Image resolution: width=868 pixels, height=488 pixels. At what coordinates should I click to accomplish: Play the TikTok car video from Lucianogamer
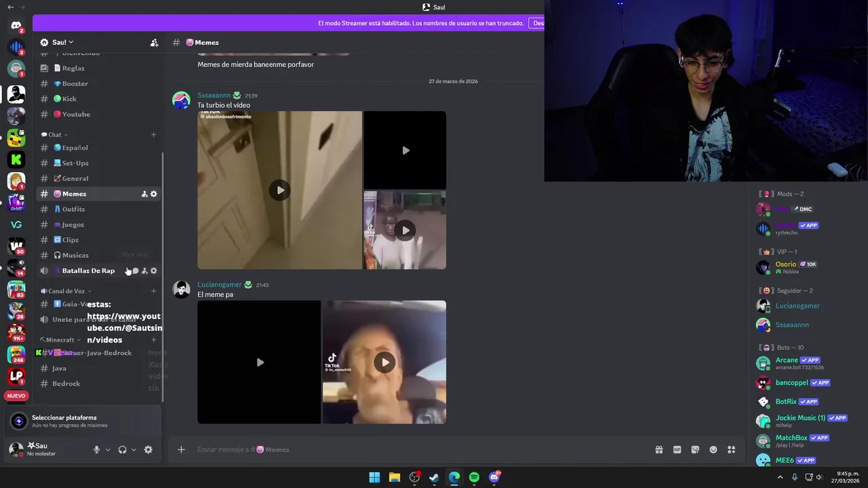[x=384, y=362]
